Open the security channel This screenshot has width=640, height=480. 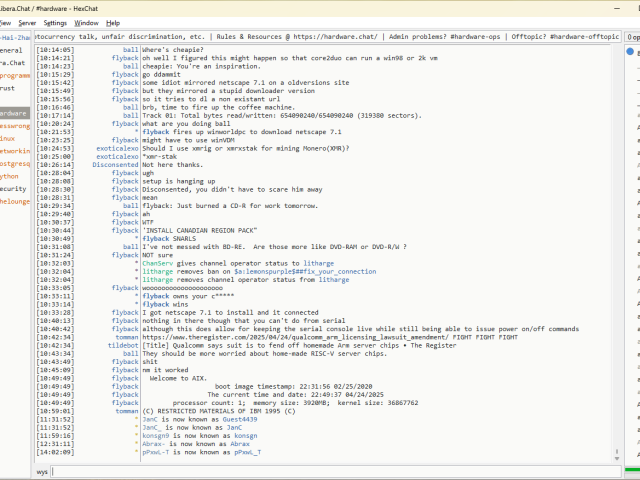(13, 188)
